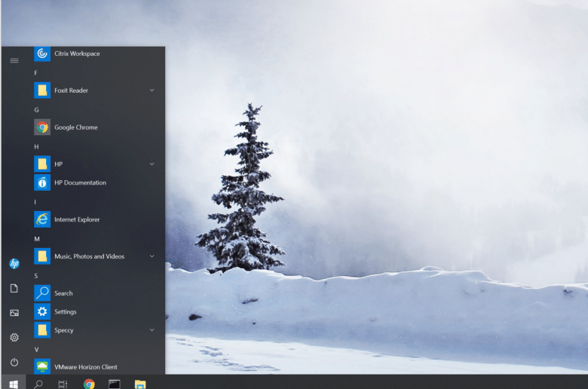Image resolution: width=588 pixels, height=389 pixels.
Task: Open Citrix Workspace app icon
Action: click(x=42, y=54)
